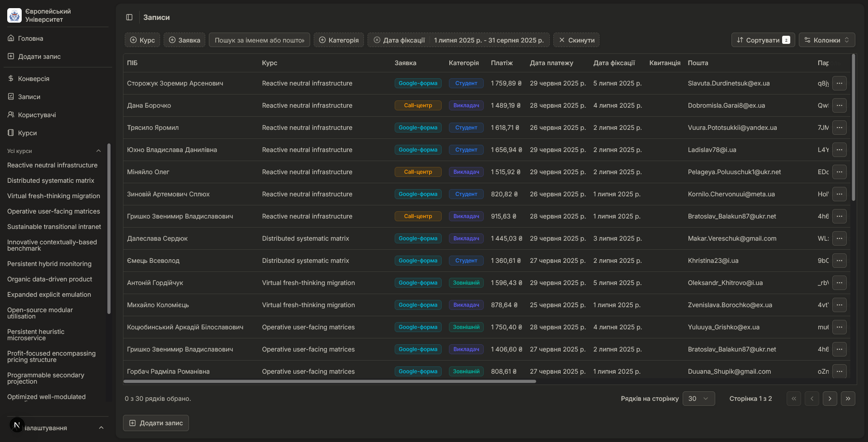Click the Скинути filters button
The width and height of the screenshot is (868, 442).
[x=576, y=40]
